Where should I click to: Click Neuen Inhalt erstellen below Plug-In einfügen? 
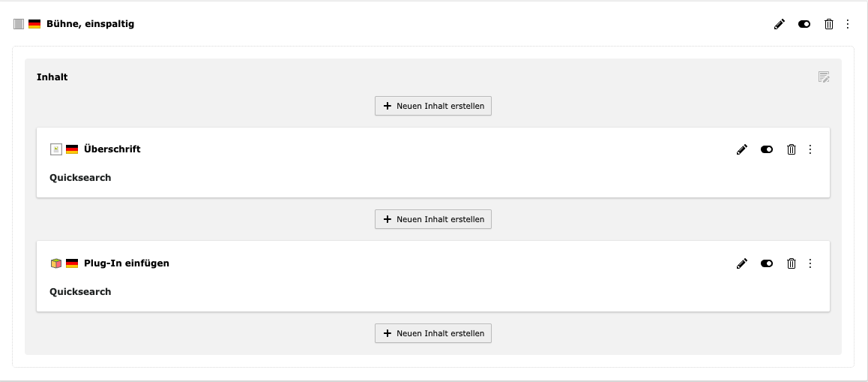433,333
